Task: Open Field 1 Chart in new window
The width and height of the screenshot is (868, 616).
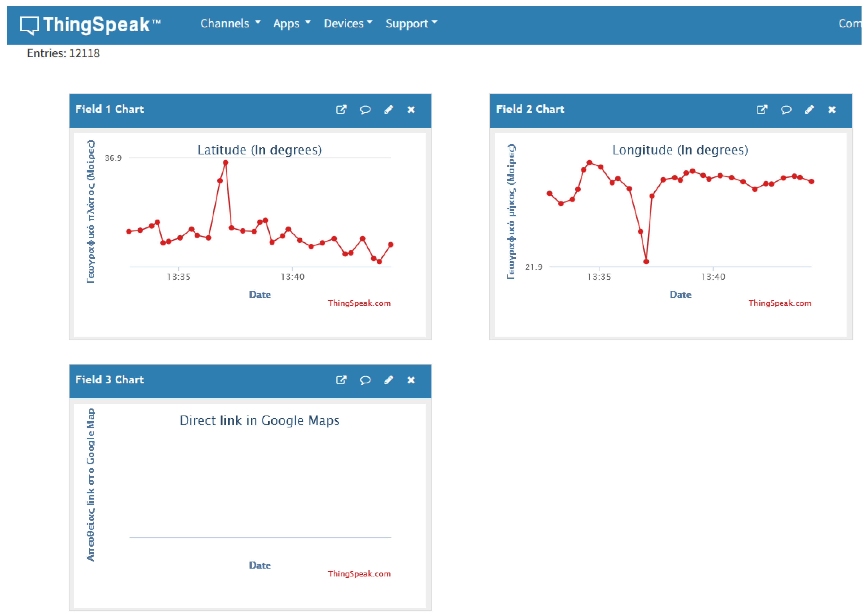Action: pos(341,110)
